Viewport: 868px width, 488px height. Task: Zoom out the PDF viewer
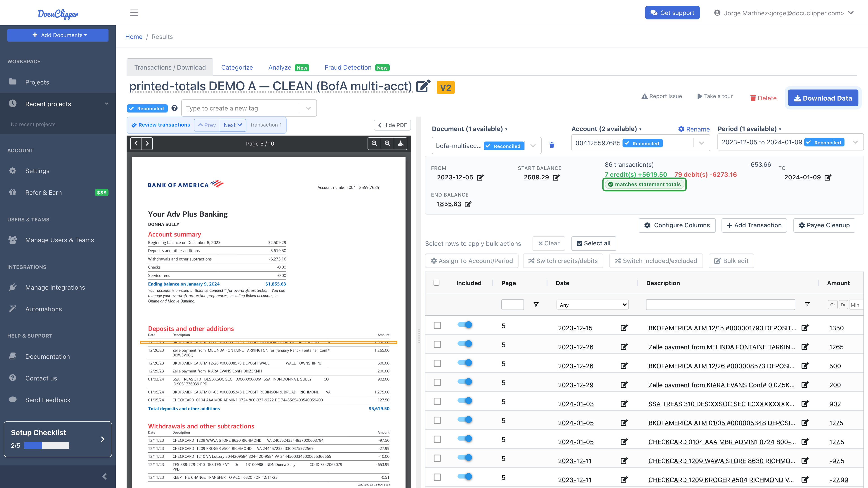pyautogui.click(x=374, y=143)
